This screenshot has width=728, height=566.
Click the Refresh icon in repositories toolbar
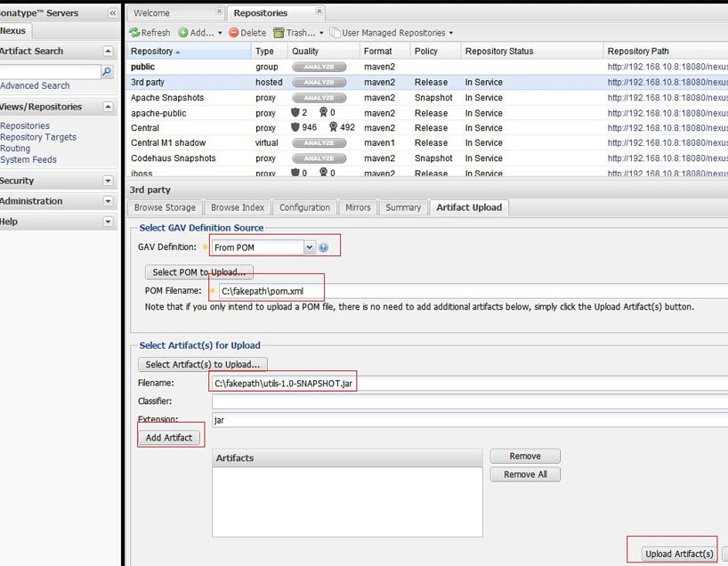(135, 33)
